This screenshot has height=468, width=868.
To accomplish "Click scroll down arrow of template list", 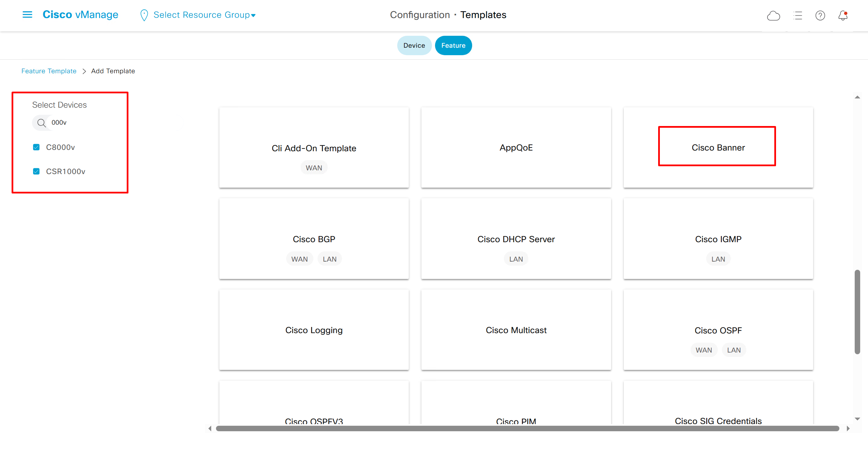I will pyautogui.click(x=857, y=419).
